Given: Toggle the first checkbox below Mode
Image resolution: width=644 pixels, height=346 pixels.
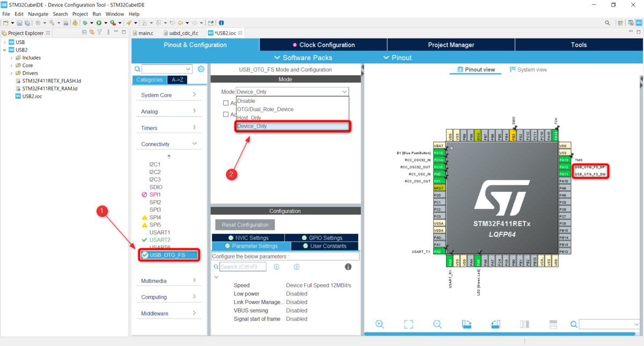Looking at the screenshot, I should [226, 103].
